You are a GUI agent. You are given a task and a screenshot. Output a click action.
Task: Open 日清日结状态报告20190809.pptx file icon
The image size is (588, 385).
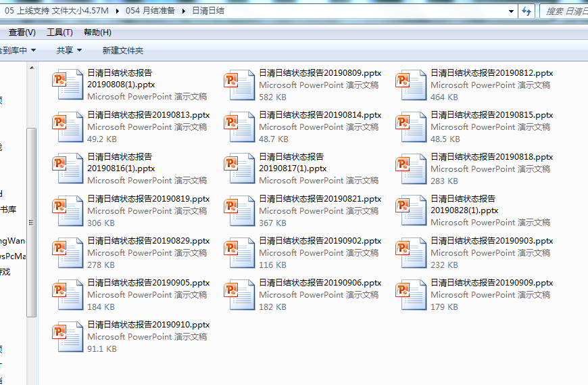click(x=241, y=85)
